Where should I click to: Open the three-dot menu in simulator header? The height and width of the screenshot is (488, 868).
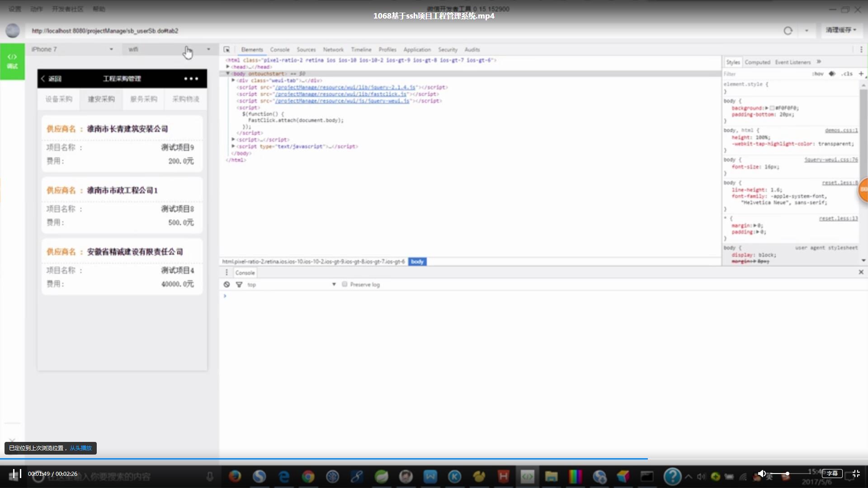click(x=191, y=79)
